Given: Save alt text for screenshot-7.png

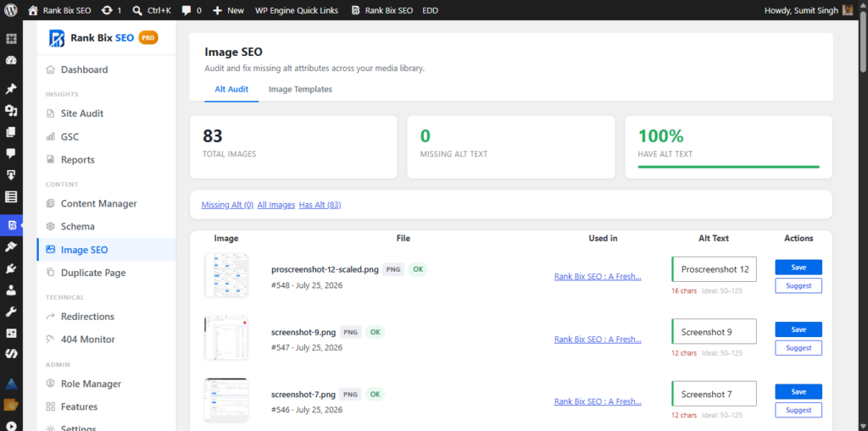Looking at the screenshot, I should pyautogui.click(x=798, y=392).
